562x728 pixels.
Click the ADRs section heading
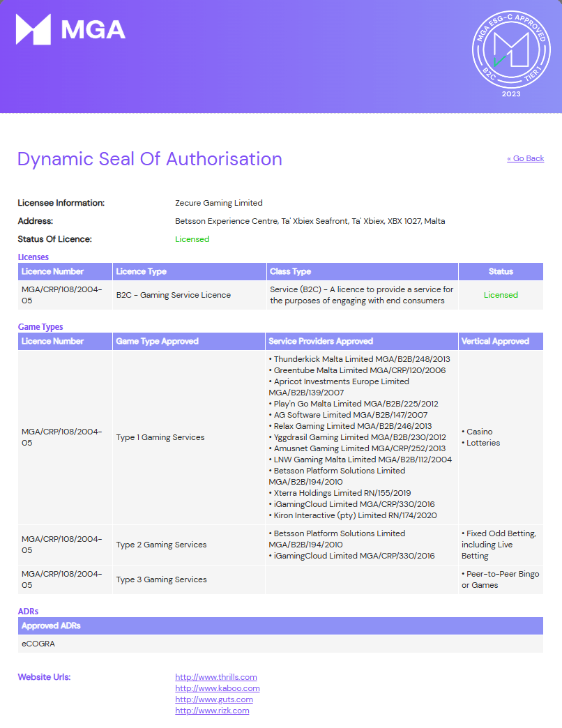pyautogui.click(x=28, y=611)
